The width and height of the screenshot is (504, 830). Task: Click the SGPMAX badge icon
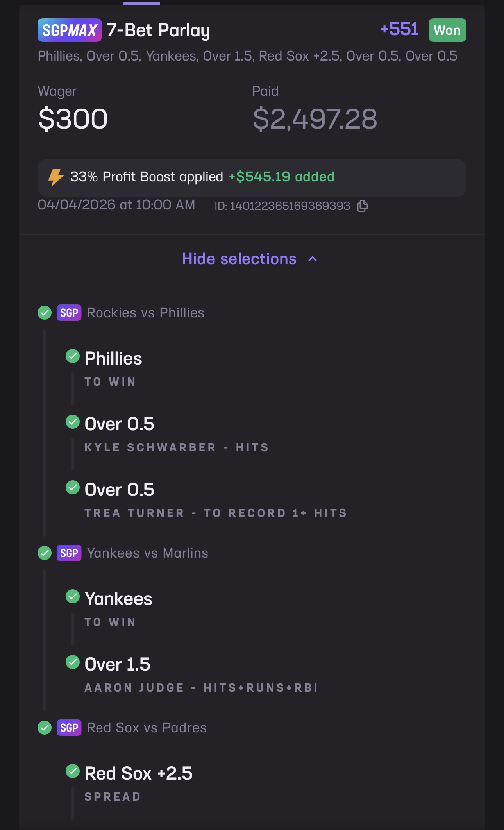tap(70, 30)
